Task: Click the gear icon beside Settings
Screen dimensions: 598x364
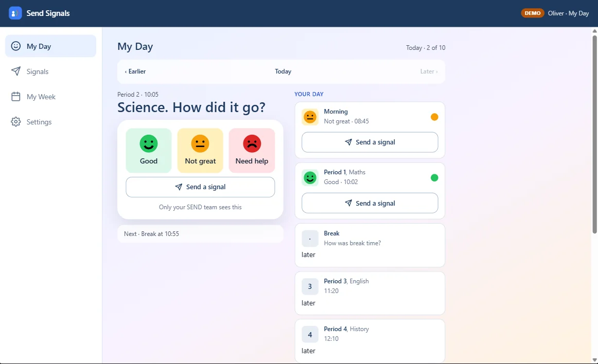Action: [x=15, y=121]
